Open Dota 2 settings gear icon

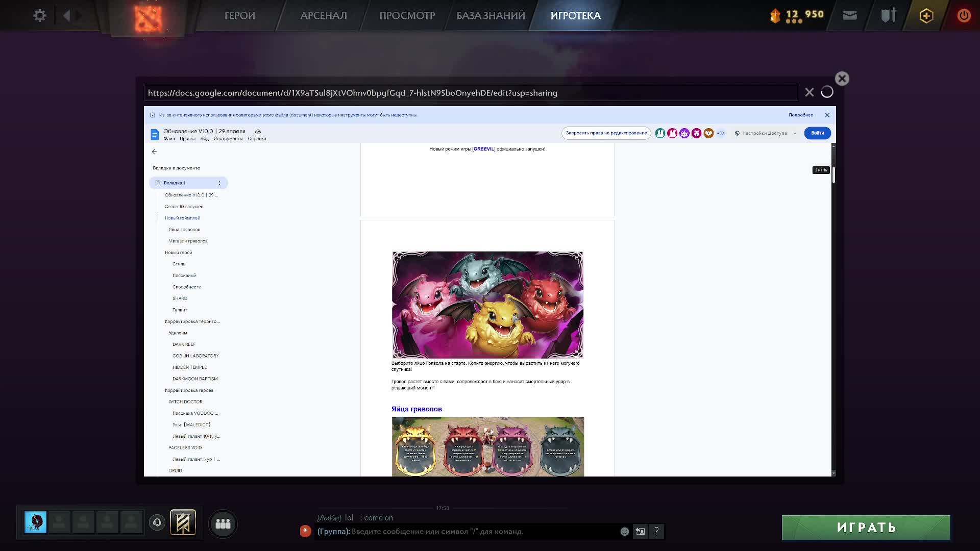coord(40,15)
